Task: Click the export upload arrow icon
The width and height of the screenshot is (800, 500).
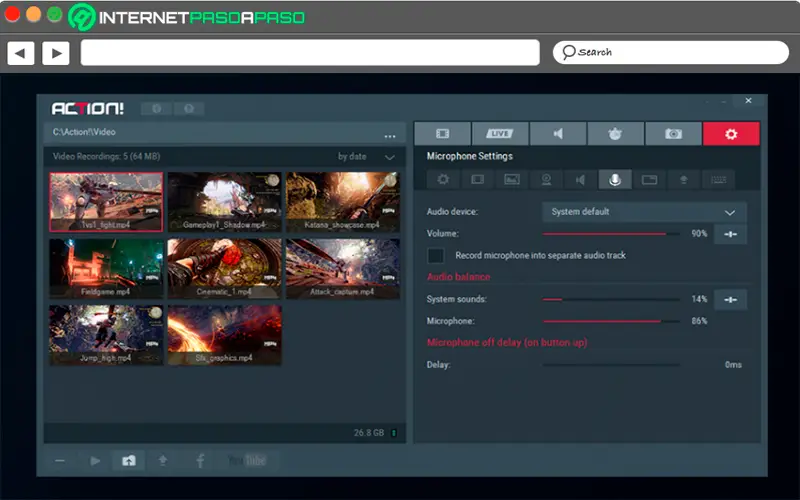Action: point(163,461)
